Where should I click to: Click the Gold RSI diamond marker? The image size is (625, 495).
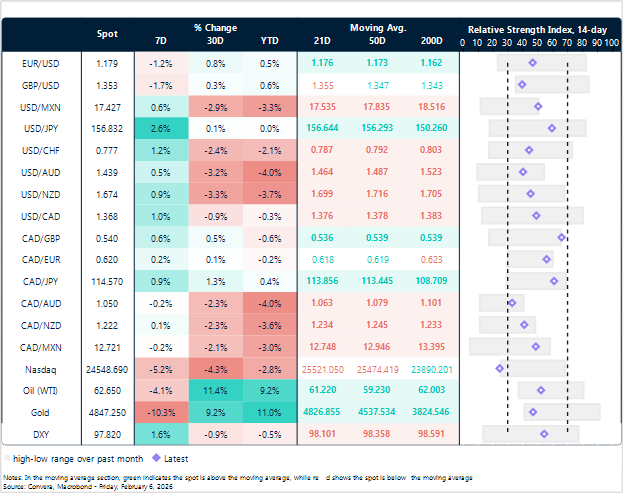coord(533,412)
